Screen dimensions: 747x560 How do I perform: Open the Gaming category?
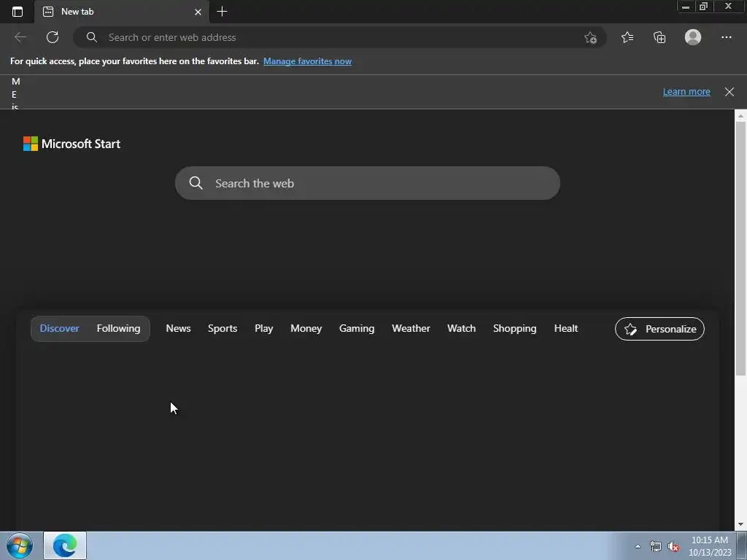point(357,329)
